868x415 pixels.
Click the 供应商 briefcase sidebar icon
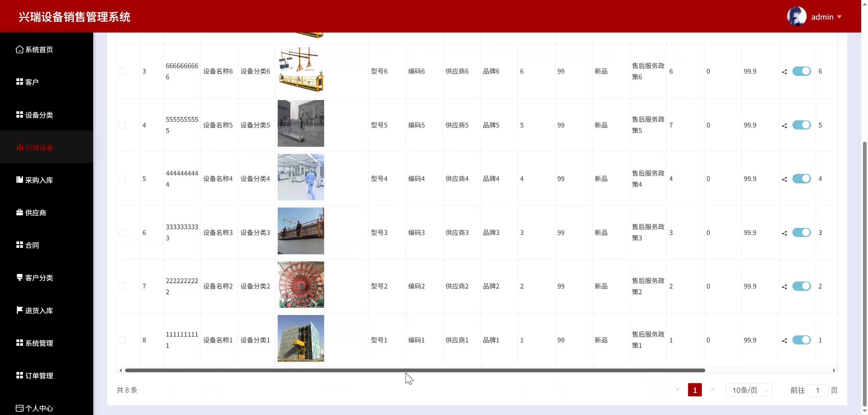20,212
